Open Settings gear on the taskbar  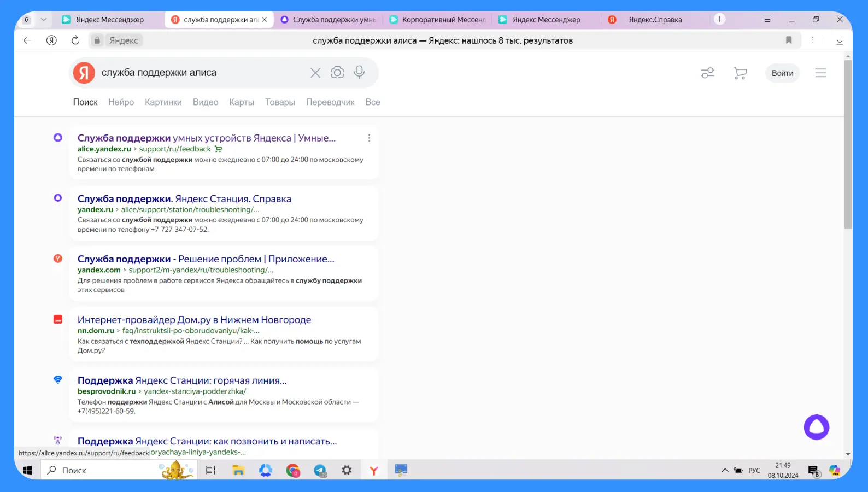pyautogui.click(x=347, y=470)
